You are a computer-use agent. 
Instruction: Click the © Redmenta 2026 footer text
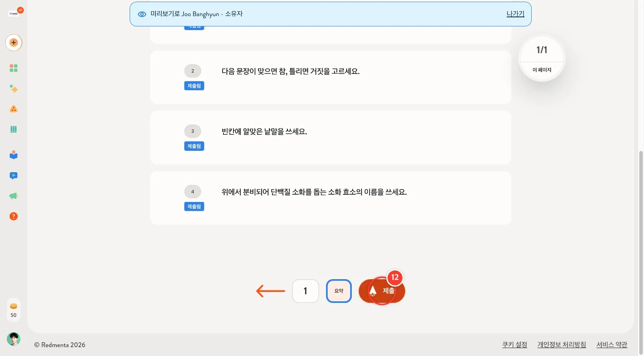60,345
